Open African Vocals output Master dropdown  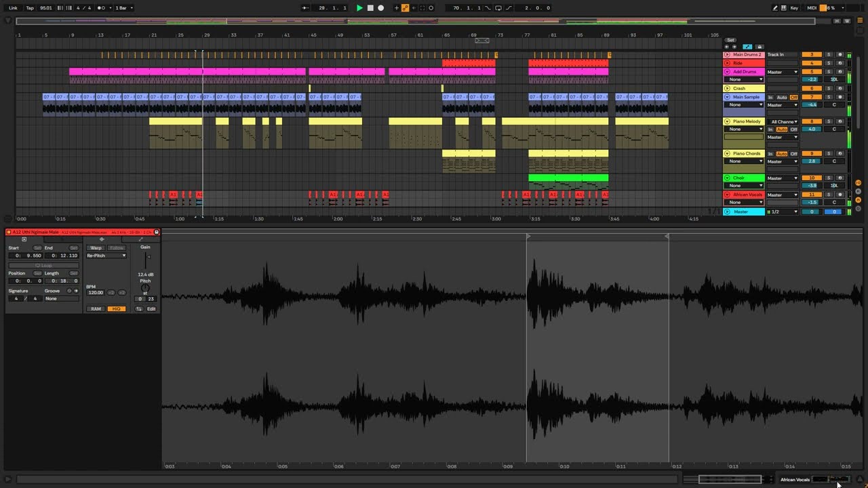783,195
